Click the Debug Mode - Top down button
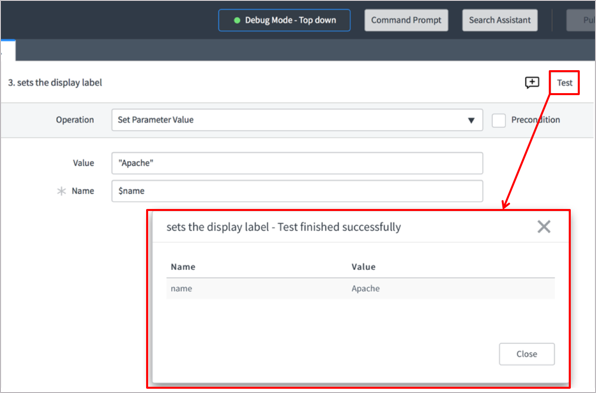The height and width of the screenshot is (393, 596). tap(284, 20)
